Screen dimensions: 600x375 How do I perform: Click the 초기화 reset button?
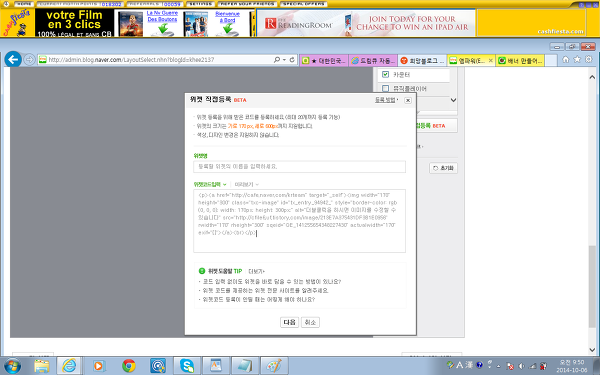[x=443, y=168]
